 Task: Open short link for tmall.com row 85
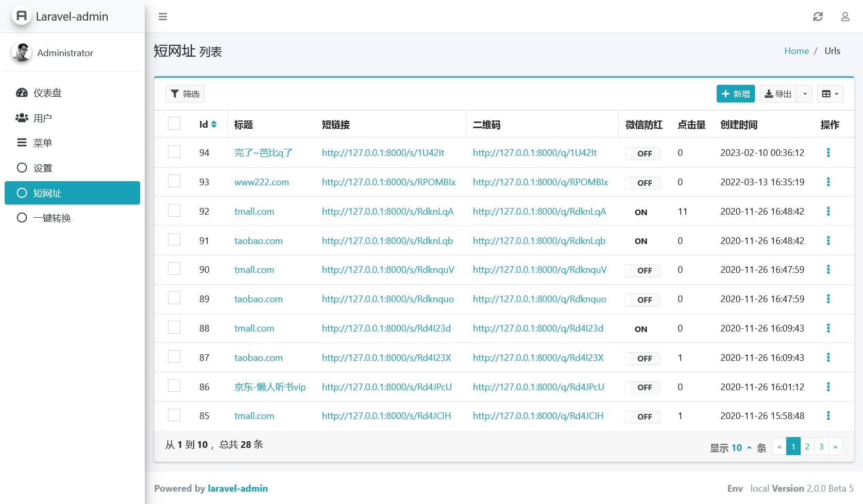coord(386,416)
